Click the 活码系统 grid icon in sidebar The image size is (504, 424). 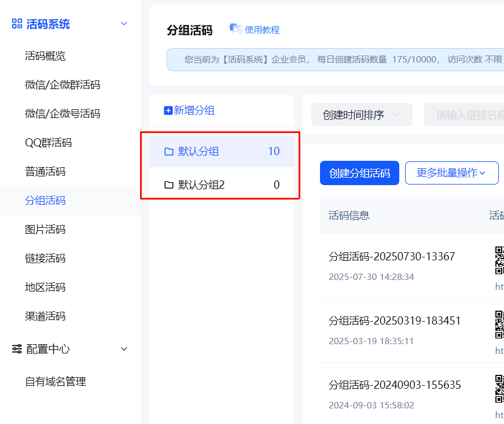(x=17, y=24)
